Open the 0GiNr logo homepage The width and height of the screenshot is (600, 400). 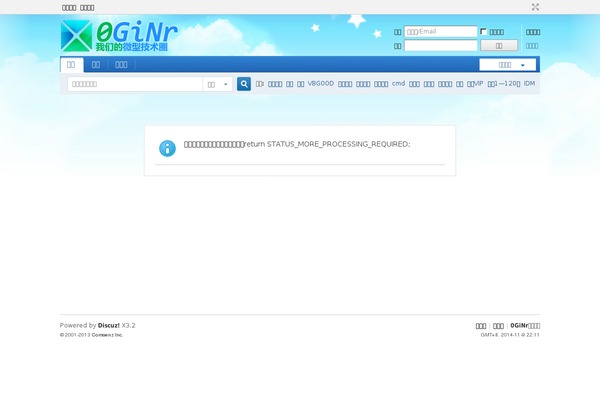coord(119,36)
